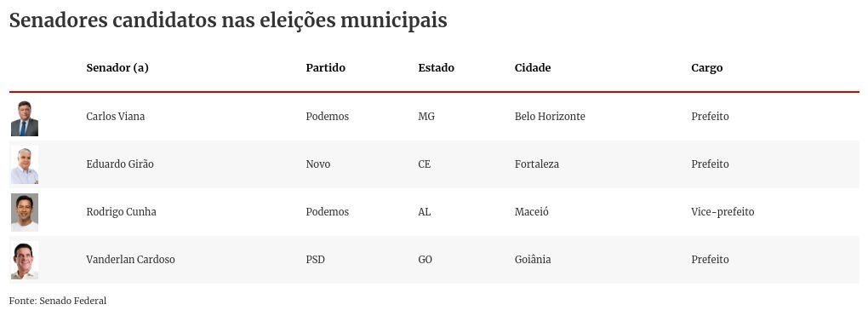Click the Fonte: Senado Federal source text

tap(58, 301)
